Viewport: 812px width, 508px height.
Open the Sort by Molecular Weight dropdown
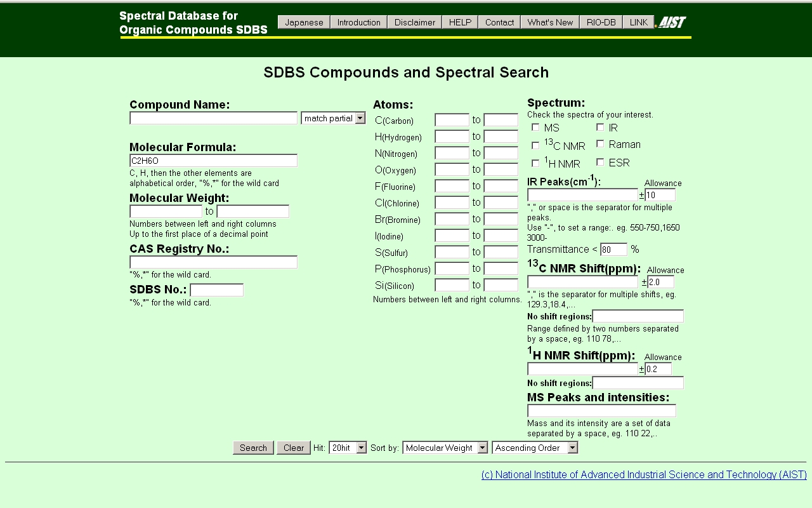coord(445,448)
